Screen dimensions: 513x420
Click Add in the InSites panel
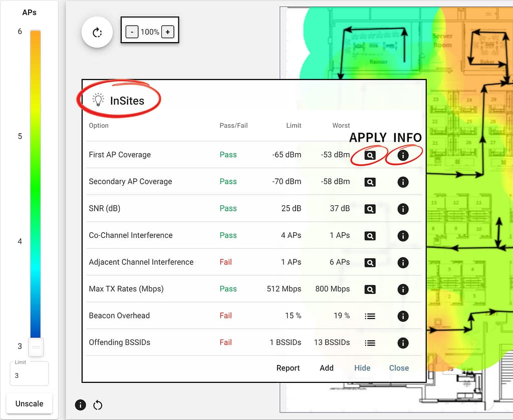(327, 368)
